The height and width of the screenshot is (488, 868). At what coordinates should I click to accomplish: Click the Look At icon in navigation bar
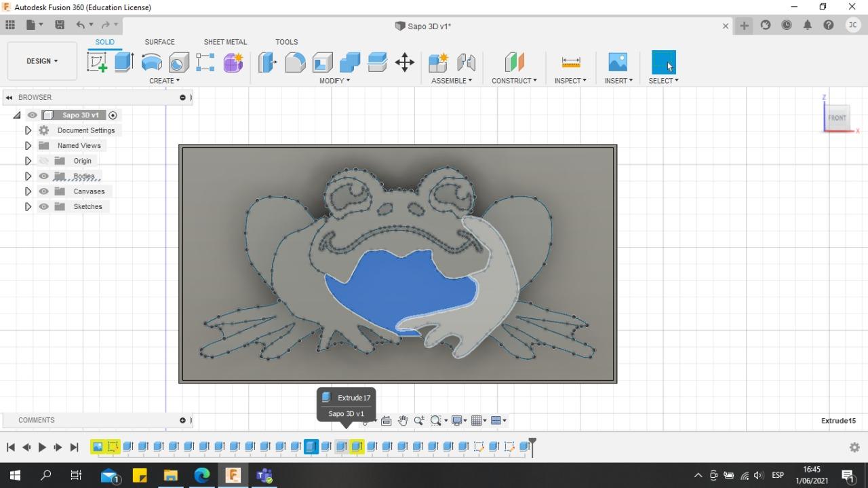click(x=387, y=421)
